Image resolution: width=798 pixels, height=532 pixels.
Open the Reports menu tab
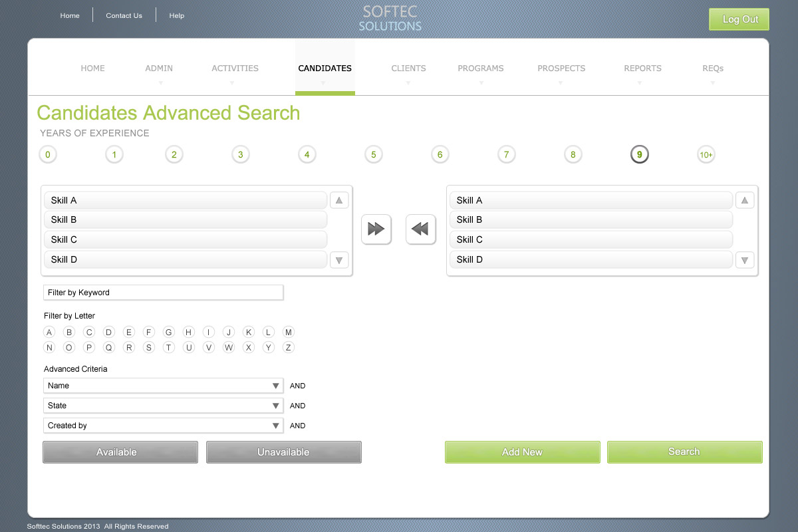pos(642,68)
